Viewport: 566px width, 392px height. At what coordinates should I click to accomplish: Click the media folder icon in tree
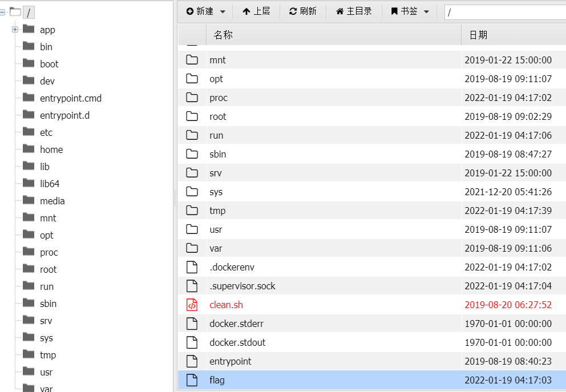[x=29, y=200]
